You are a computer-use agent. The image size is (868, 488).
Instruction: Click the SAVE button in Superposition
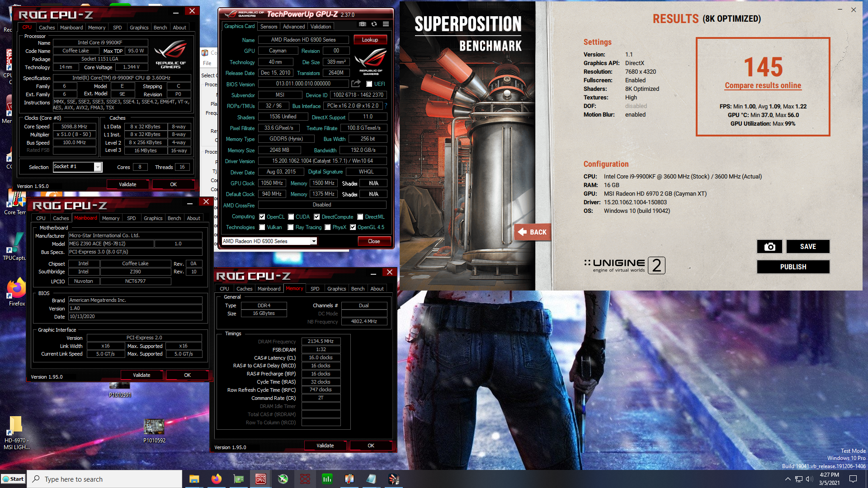[x=808, y=246]
